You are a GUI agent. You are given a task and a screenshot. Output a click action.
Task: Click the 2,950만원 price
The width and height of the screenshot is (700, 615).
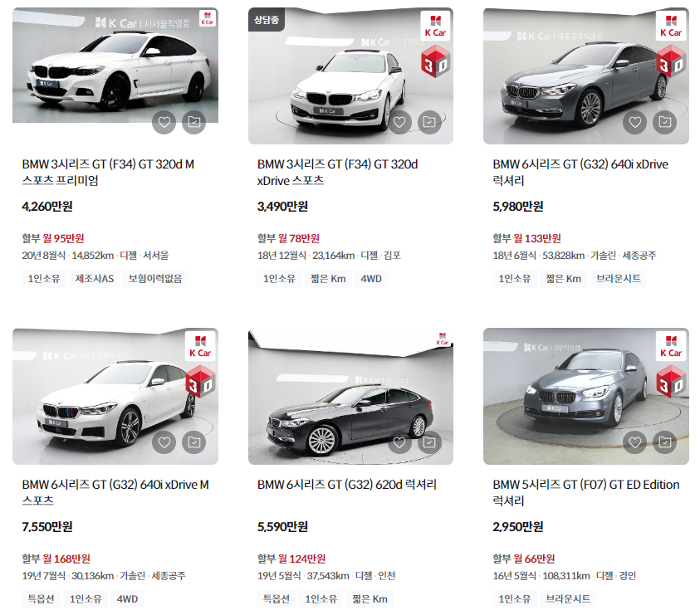(518, 527)
